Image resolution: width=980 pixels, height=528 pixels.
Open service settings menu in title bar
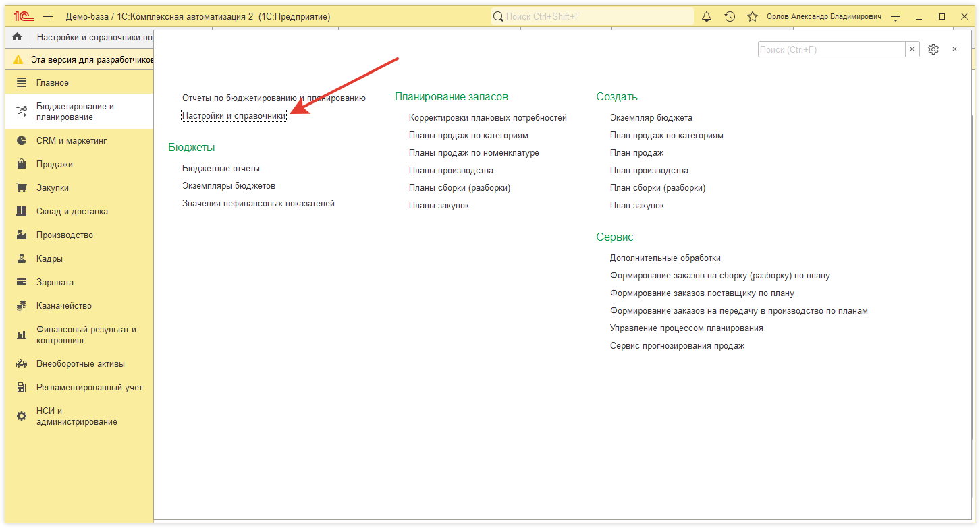896,16
